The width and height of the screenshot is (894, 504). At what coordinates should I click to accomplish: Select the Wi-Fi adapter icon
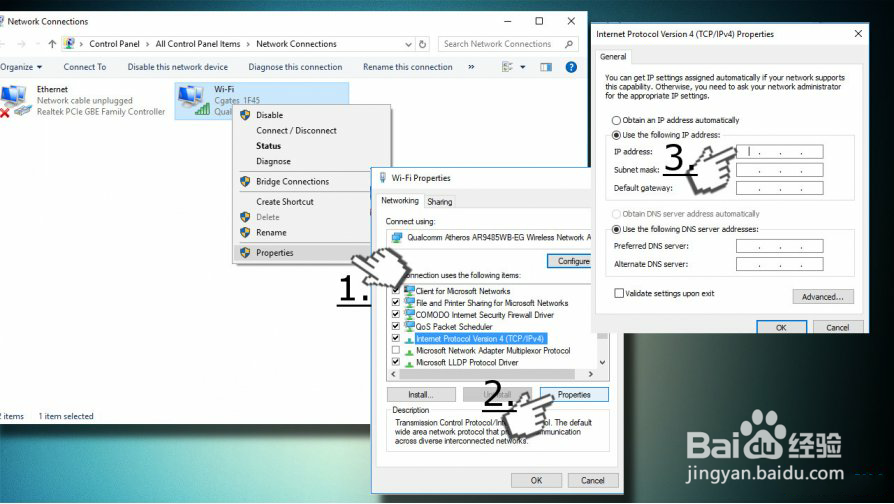[193, 100]
